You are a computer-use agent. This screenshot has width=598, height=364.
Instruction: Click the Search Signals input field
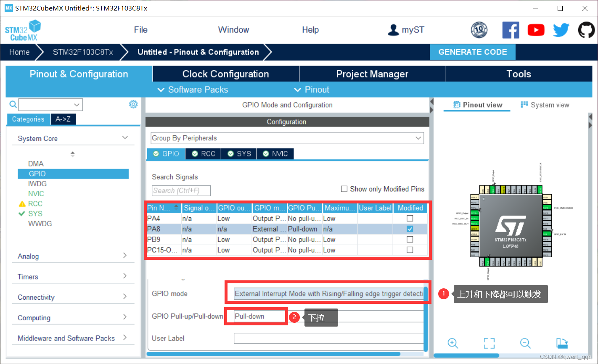(x=181, y=191)
